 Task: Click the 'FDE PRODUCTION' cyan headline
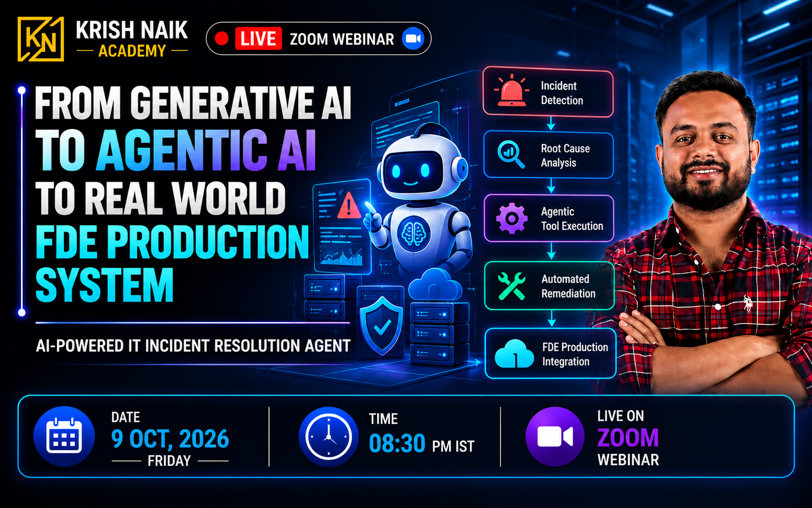click(172, 242)
